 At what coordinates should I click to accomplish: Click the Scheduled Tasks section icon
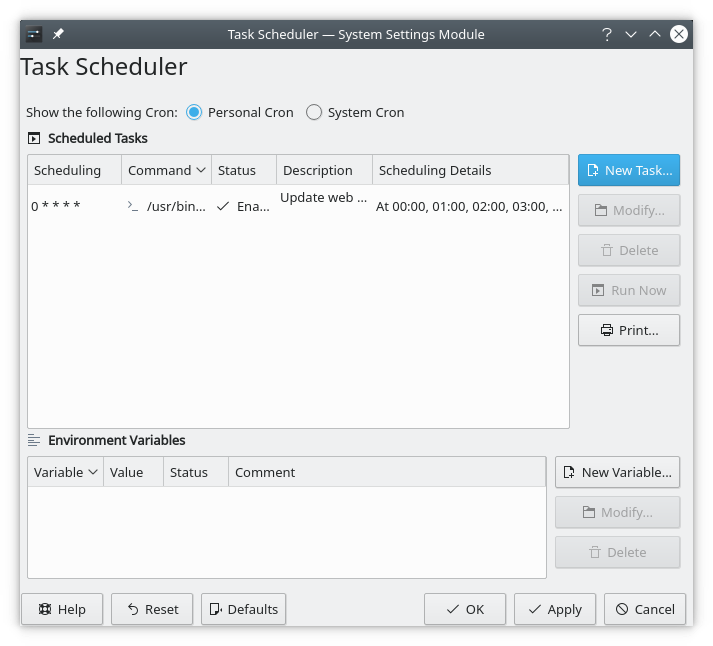pos(34,139)
